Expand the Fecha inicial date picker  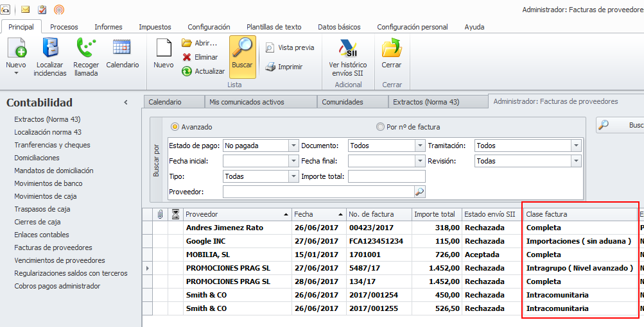coord(293,161)
